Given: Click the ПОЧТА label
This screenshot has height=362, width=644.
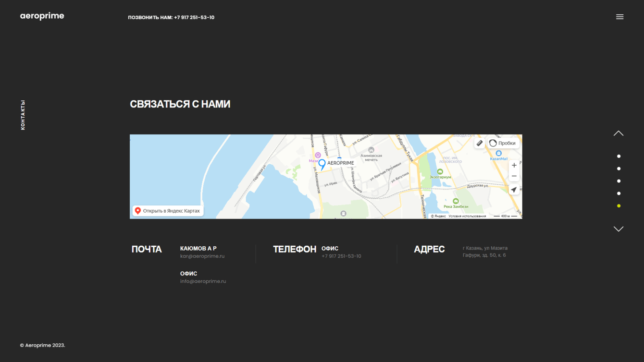Looking at the screenshot, I should click(147, 249).
